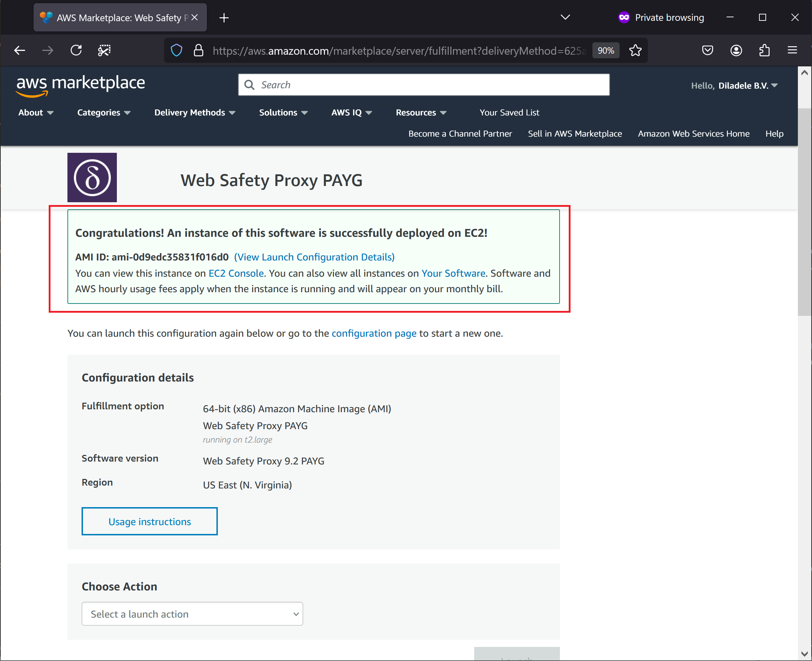Focus the Marketplace Search field
The width and height of the screenshot is (812, 661).
click(424, 85)
